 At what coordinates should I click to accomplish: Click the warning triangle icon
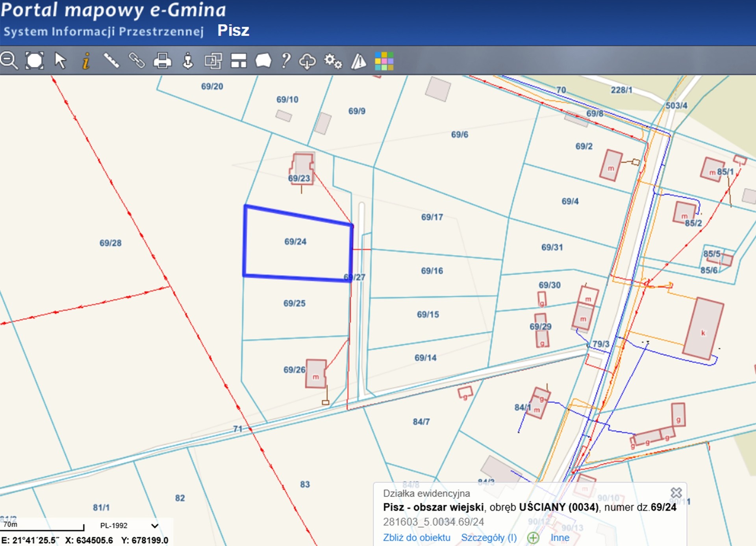click(359, 61)
